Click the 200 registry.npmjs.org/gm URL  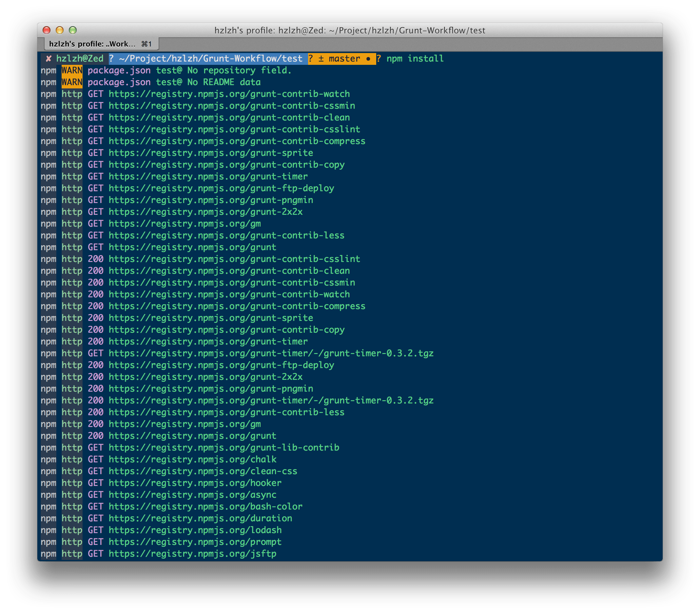click(x=185, y=424)
